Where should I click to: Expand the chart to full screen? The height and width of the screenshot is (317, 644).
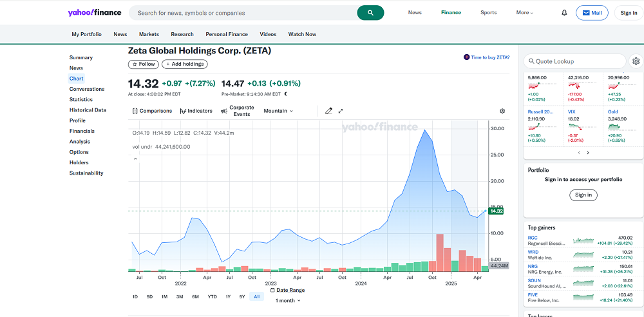(341, 111)
